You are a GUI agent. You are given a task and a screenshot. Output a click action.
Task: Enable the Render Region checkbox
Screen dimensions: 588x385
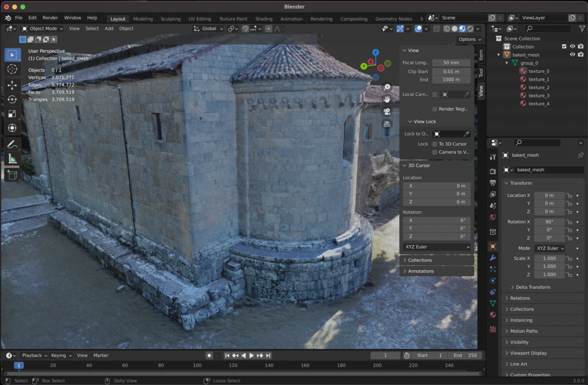click(x=435, y=109)
